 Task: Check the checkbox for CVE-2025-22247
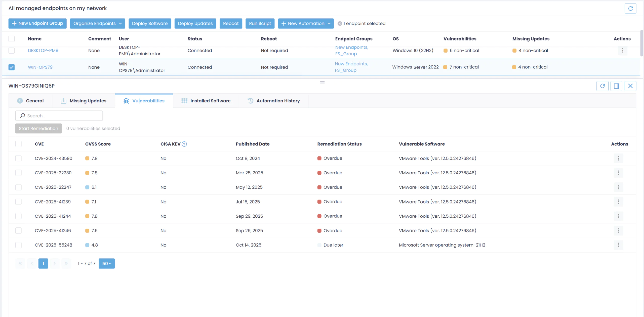click(x=18, y=187)
